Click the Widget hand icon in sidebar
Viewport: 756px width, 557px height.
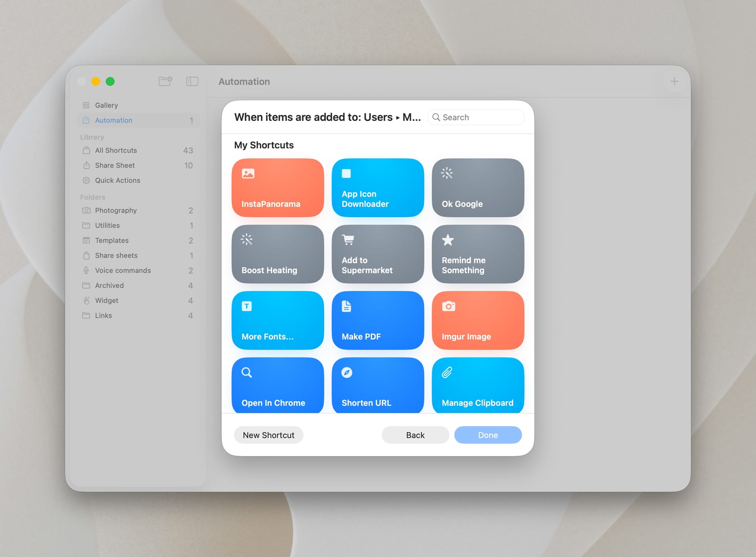click(x=86, y=300)
